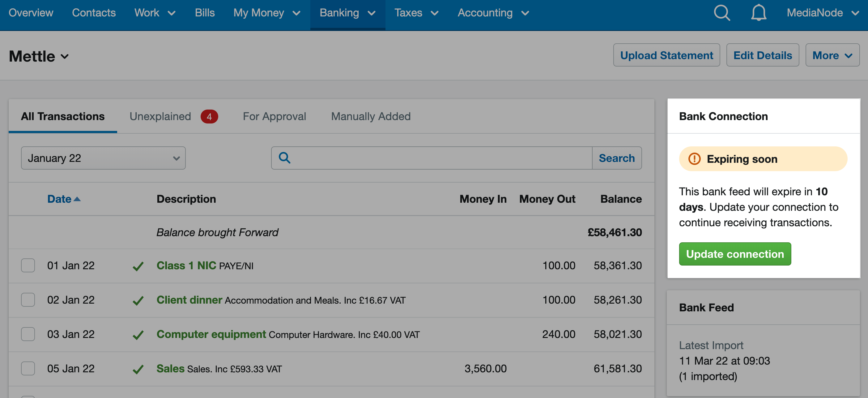The height and width of the screenshot is (398, 868).
Task: Click the Unexplained count badge showing 4
Action: coord(209,116)
